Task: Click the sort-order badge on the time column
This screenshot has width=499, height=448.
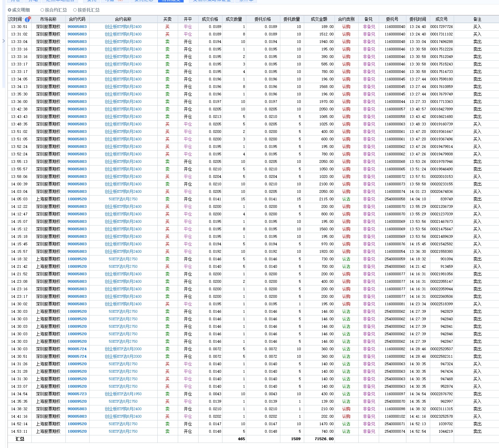Action: 28,19
